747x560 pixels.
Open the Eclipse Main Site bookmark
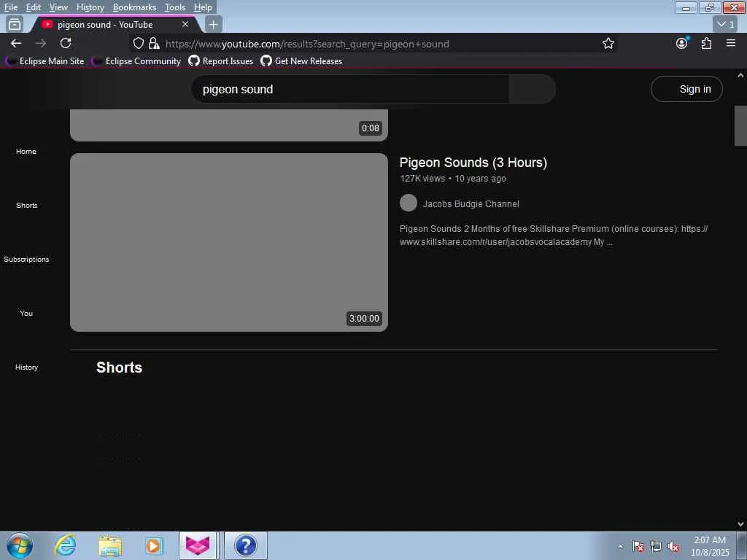coord(44,61)
